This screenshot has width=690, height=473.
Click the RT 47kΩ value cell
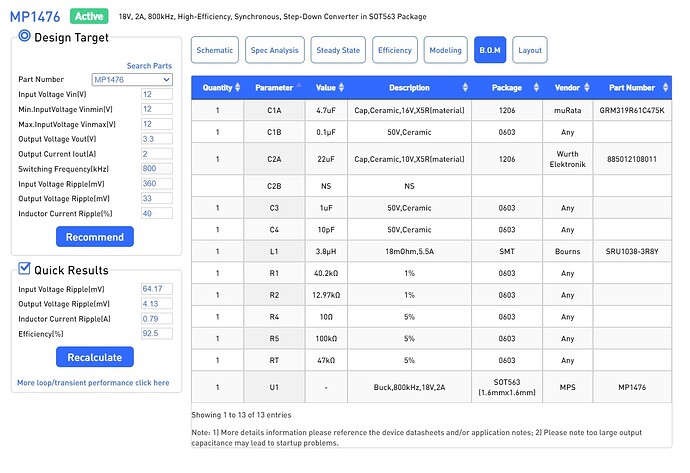click(x=326, y=360)
